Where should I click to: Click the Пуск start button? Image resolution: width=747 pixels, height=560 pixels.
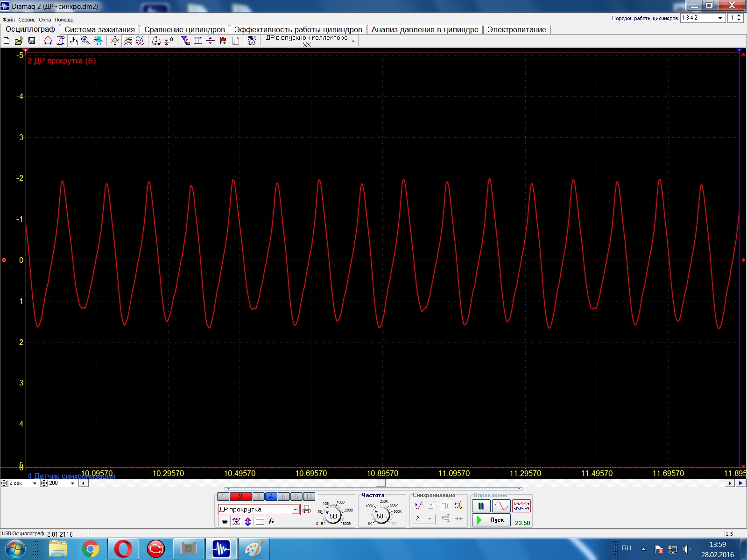491,520
